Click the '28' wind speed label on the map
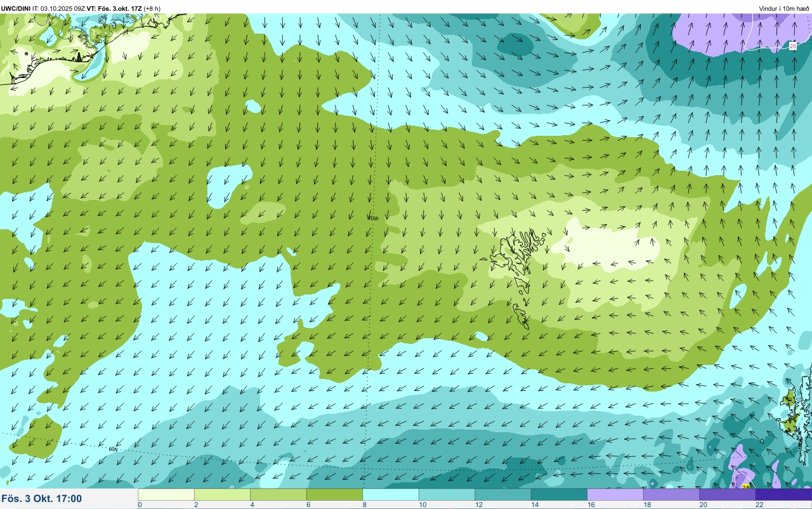The height and width of the screenshot is (509, 812). 745,487
